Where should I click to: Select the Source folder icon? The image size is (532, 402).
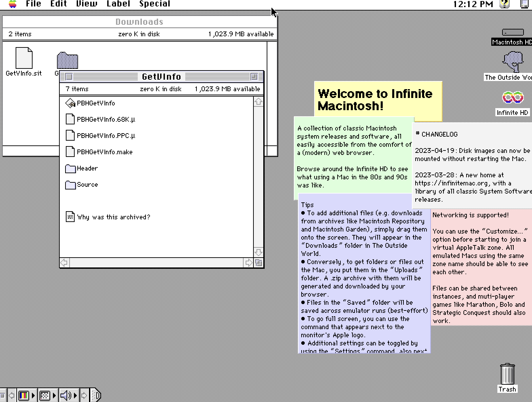[x=70, y=185]
